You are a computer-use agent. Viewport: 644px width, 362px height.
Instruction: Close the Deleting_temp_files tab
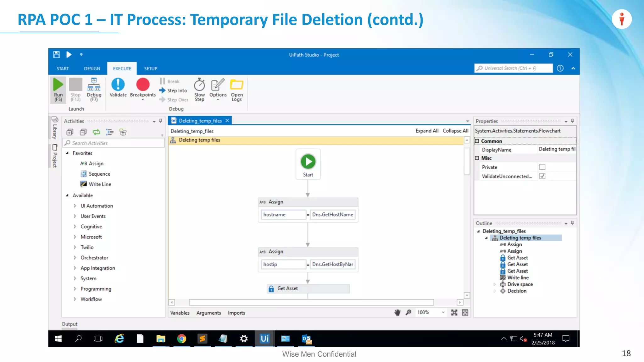227,121
